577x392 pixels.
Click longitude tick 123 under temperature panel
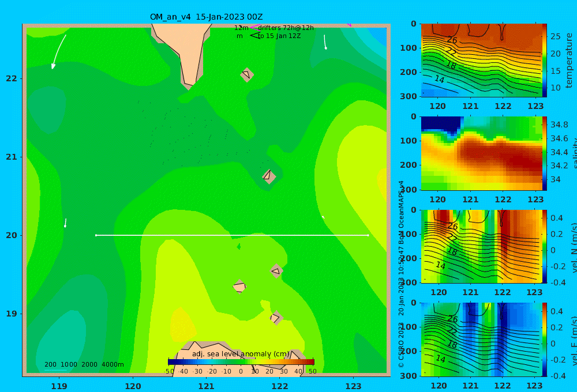[x=535, y=106]
